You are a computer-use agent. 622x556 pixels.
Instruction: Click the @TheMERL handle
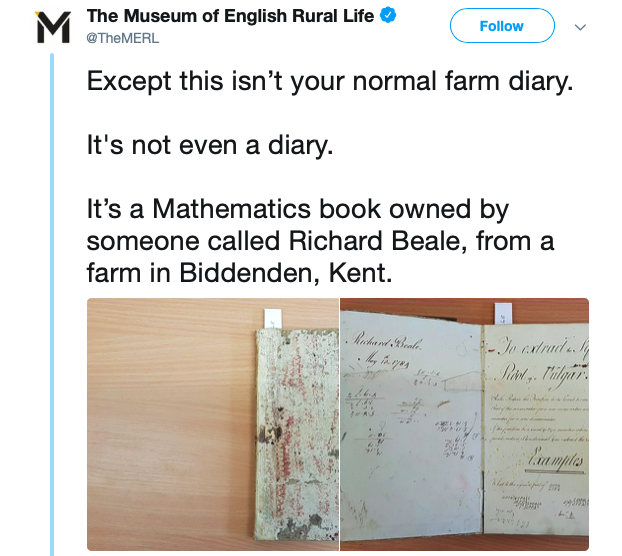click(121, 37)
